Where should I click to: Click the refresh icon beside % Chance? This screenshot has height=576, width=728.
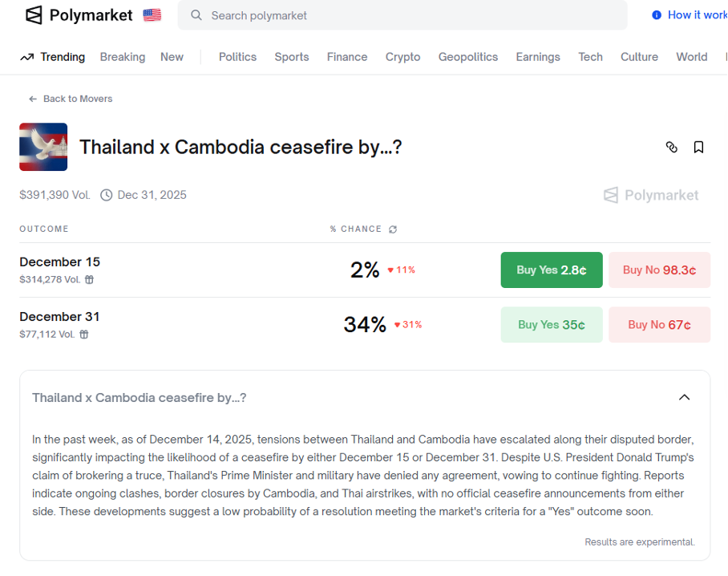pyautogui.click(x=393, y=229)
